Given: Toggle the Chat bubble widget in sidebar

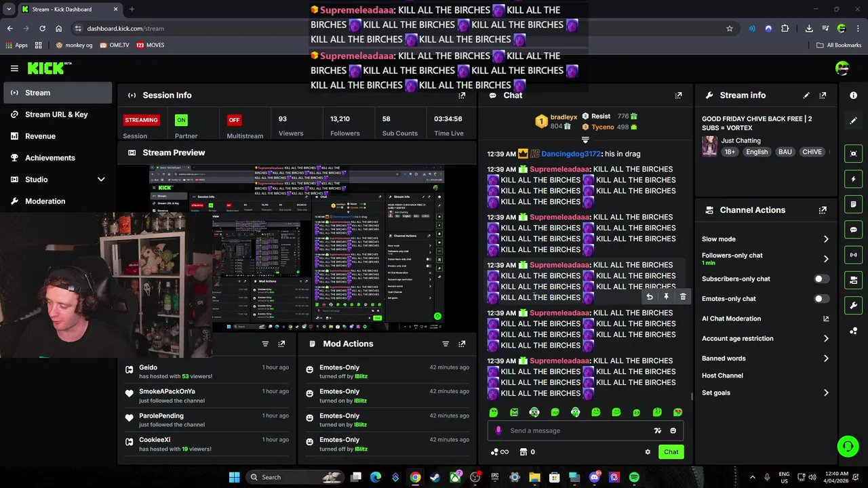Looking at the screenshot, I should tap(853, 230).
